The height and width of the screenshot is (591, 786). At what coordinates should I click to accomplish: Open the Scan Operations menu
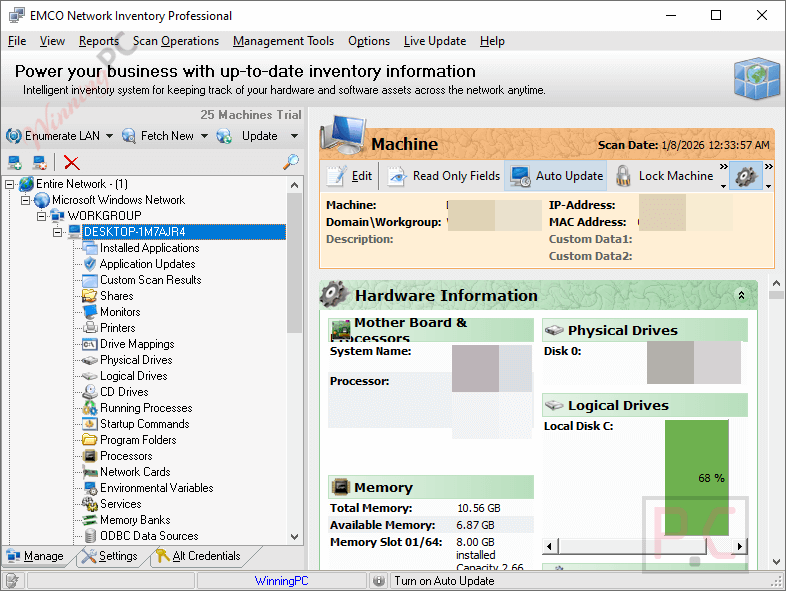[x=176, y=41]
